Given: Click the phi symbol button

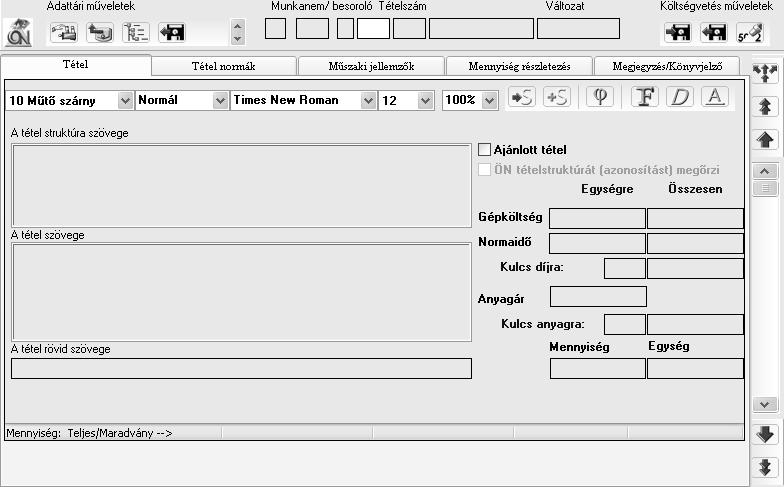Looking at the screenshot, I should [x=600, y=96].
